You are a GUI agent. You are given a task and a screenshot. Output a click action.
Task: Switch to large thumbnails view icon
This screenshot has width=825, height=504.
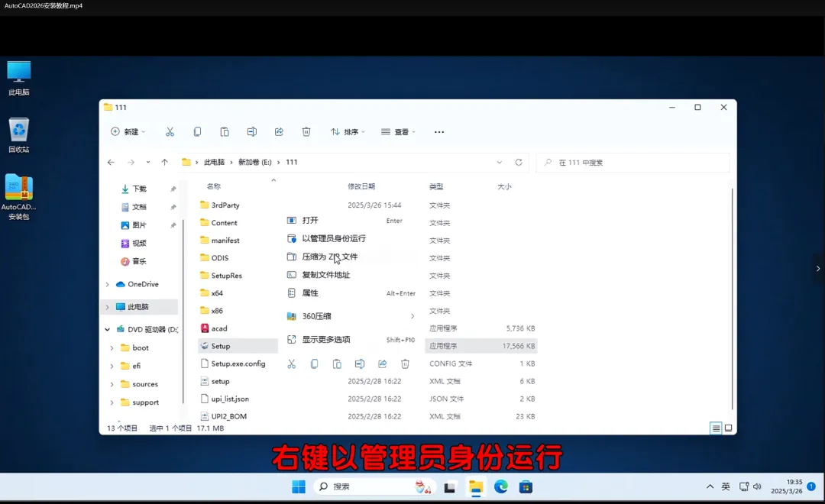pos(728,428)
